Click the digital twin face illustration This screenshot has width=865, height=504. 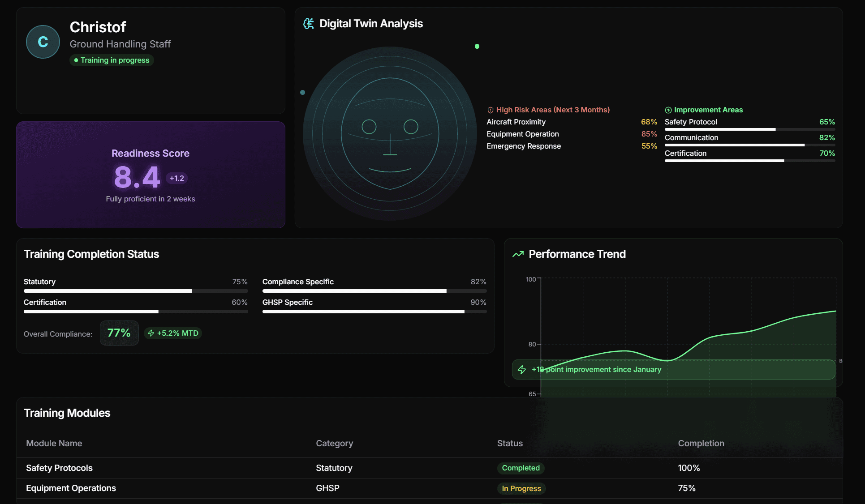[x=390, y=133]
